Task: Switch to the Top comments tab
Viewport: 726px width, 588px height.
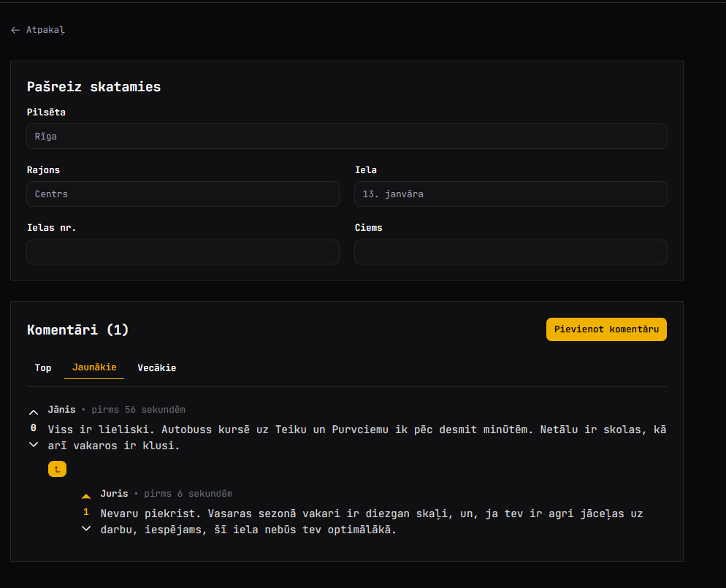Action: pos(43,367)
